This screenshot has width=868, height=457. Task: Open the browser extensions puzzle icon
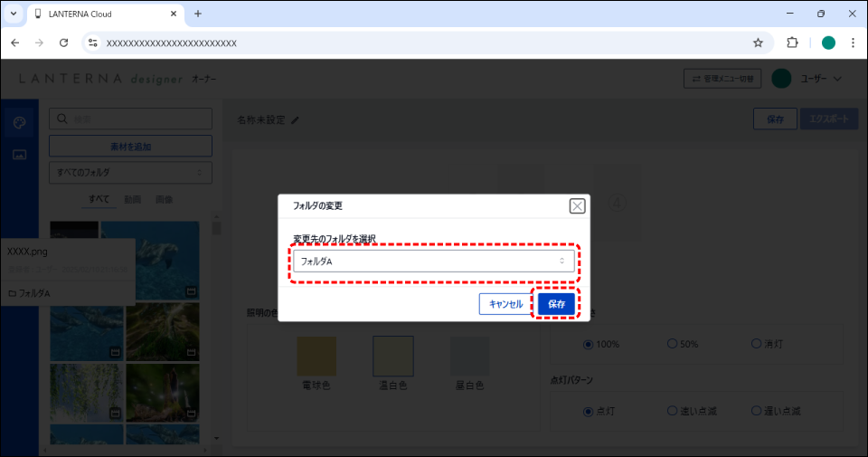pos(793,43)
